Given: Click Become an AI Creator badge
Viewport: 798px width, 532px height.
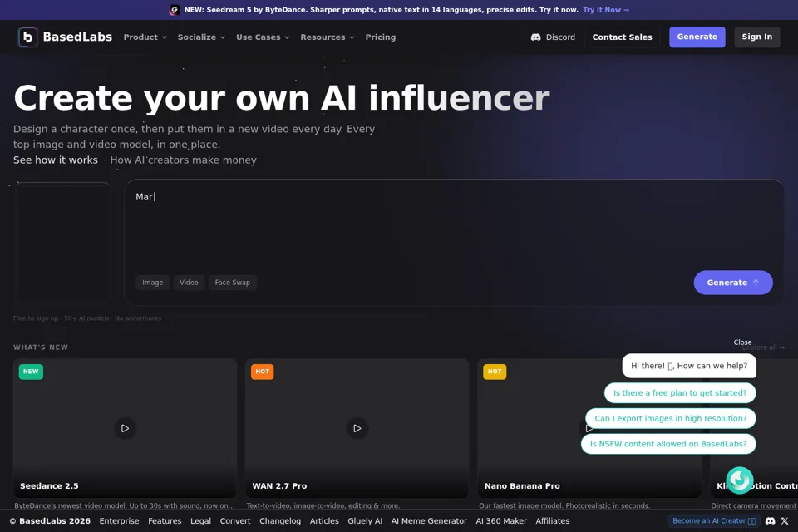Looking at the screenshot, I should point(714,521).
